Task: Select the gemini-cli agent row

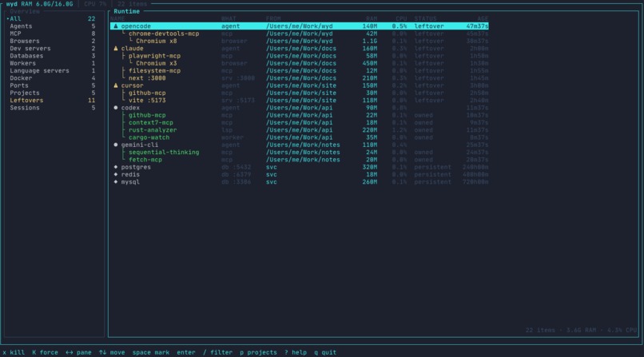Action: 300,145
